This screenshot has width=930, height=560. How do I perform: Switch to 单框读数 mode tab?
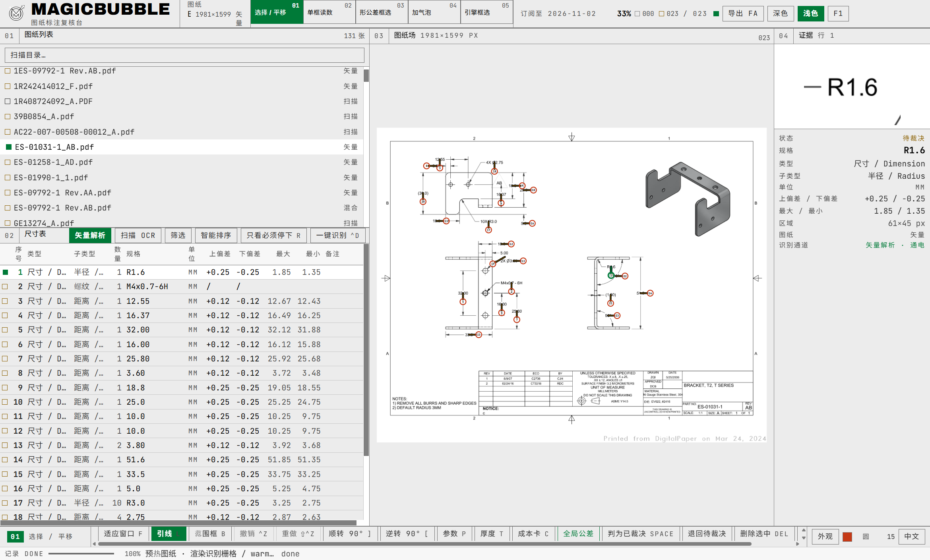329,12
